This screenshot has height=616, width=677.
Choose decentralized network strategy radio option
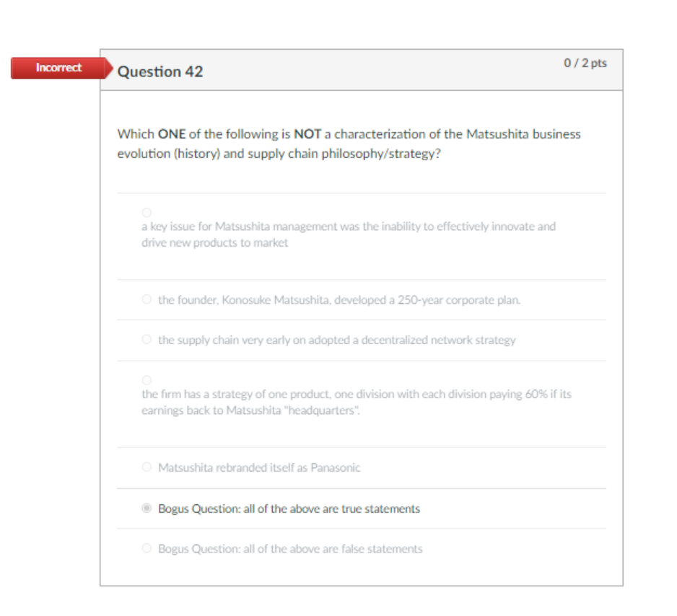pyautogui.click(x=147, y=339)
